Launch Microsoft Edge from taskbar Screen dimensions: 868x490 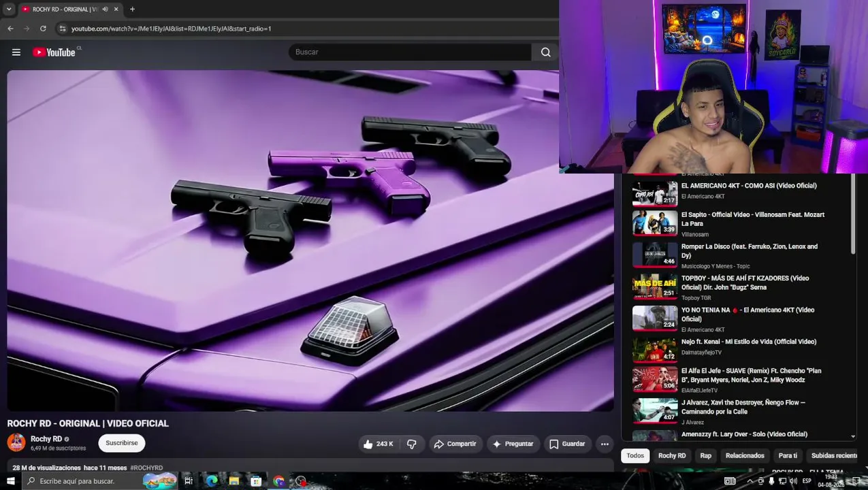click(212, 481)
